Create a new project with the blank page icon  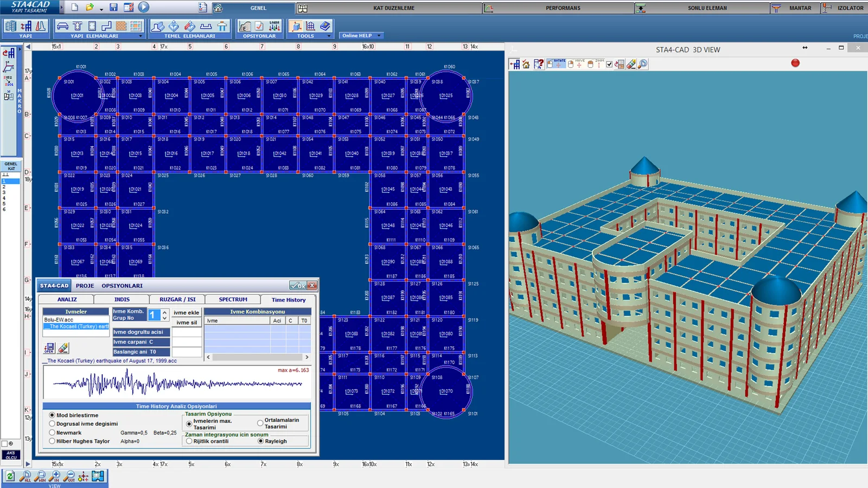(75, 8)
